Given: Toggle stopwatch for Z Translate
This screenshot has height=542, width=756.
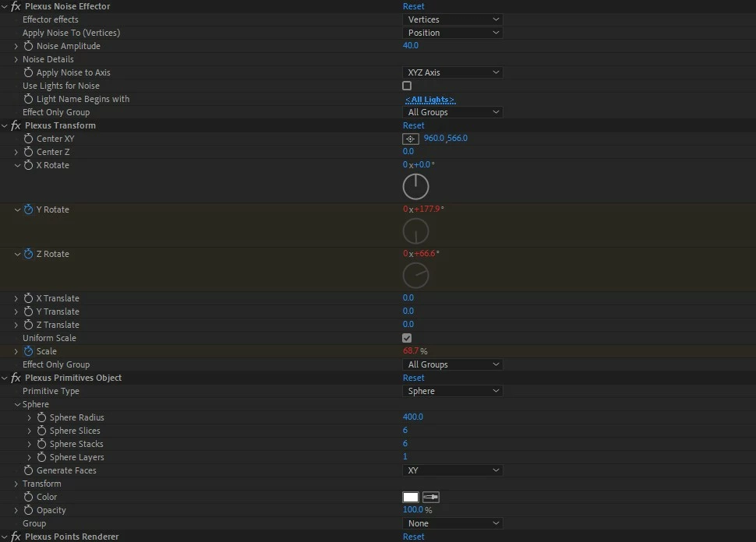Looking at the screenshot, I should coord(28,325).
